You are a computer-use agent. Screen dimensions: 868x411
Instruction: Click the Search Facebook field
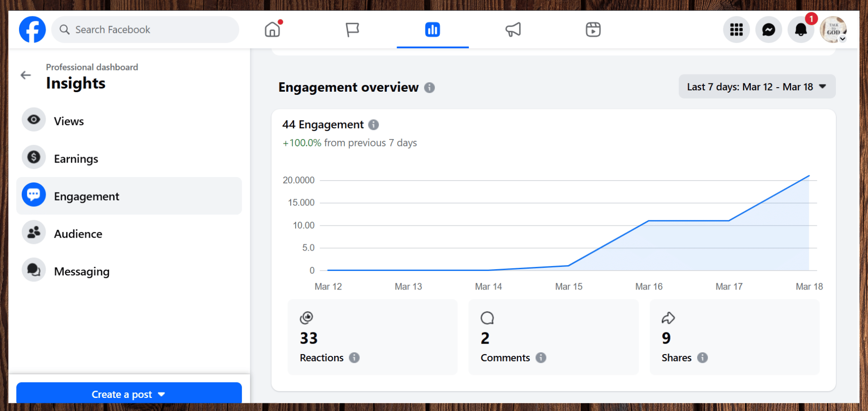point(146,30)
